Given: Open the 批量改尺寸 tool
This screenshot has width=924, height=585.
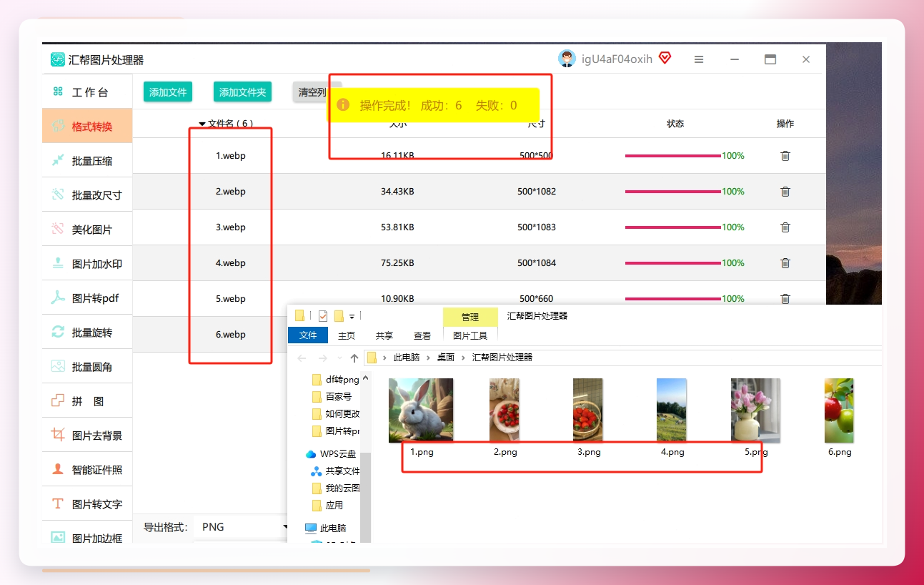Looking at the screenshot, I should [x=87, y=195].
